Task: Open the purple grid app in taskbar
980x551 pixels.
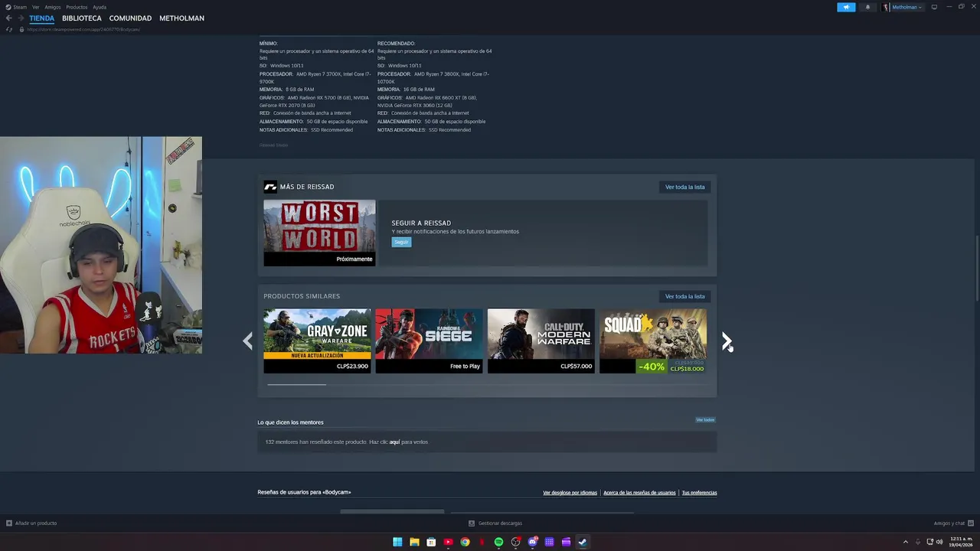Action: coord(549,542)
